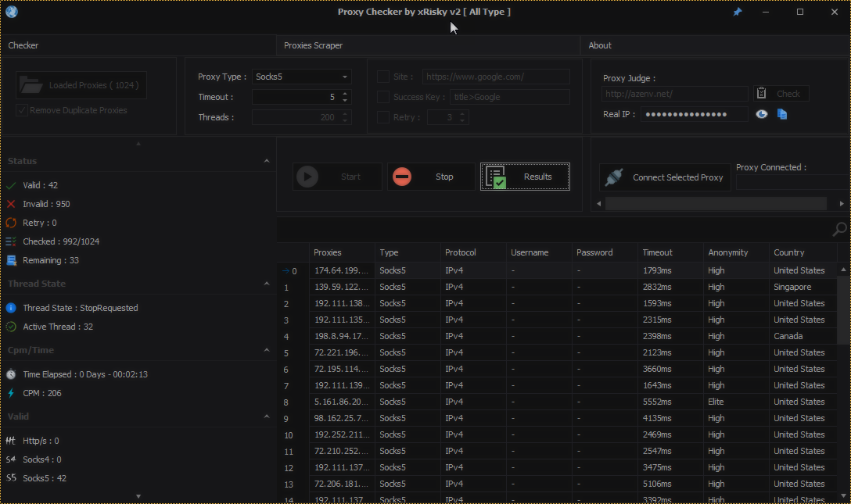Copy the Real IP with the copy icon
The width and height of the screenshot is (851, 504).
(782, 114)
